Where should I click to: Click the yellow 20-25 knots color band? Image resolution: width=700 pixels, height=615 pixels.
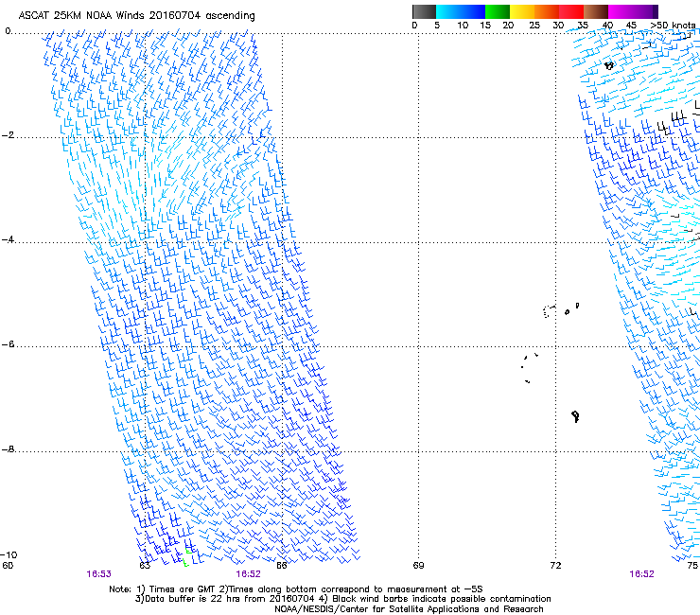pyautogui.click(x=522, y=11)
